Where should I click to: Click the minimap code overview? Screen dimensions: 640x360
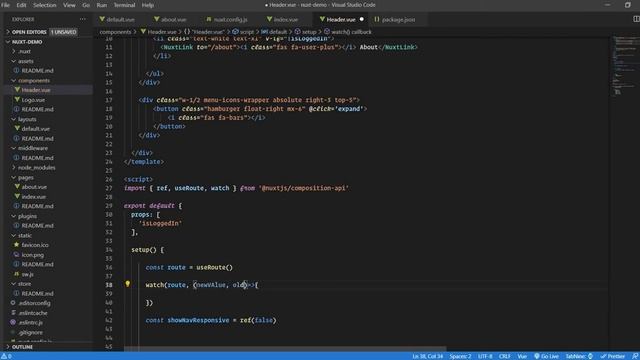pyautogui.click(x=623, y=65)
